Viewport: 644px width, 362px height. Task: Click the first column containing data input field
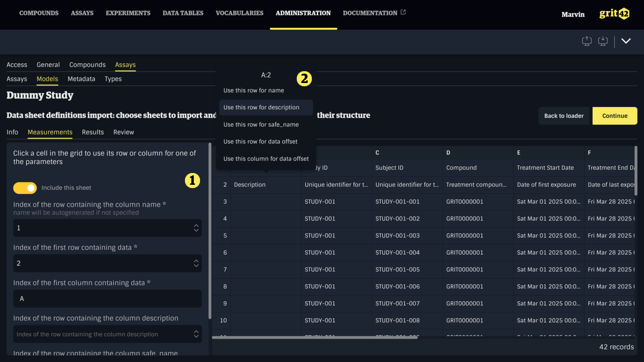(108, 299)
